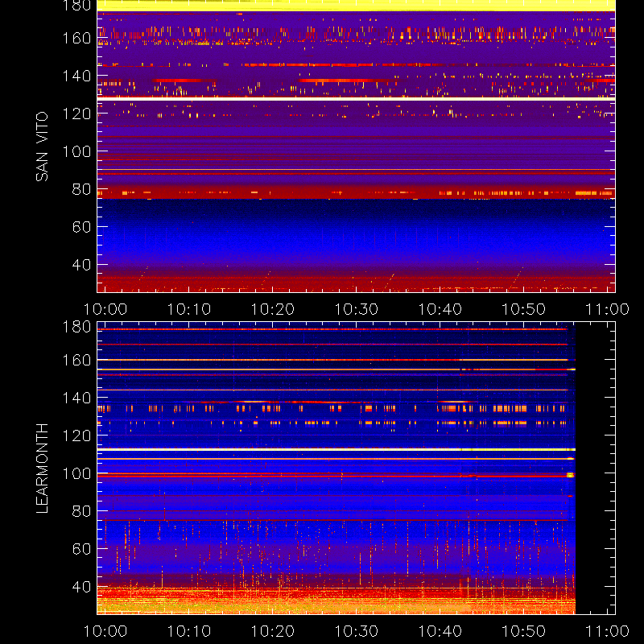Pick the 40 tick label on LEARMONTH axis

pyautogui.click(x=81, y=587)
